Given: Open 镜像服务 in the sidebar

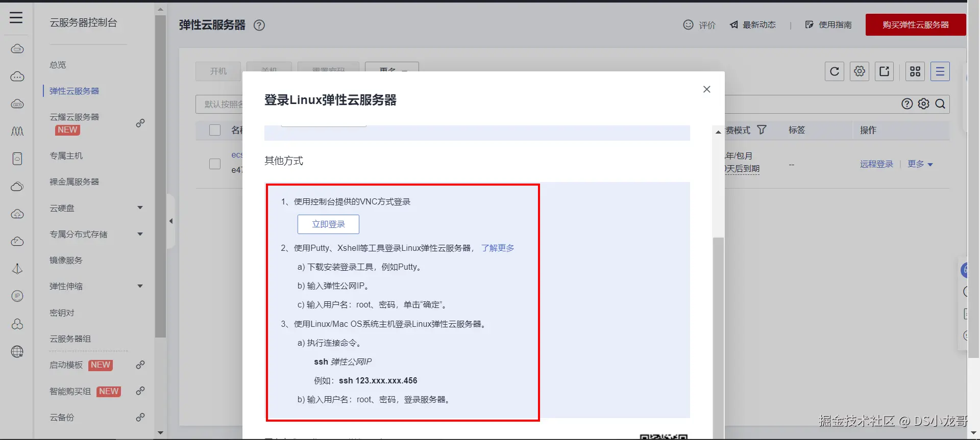Looking at the screenshot, I should (66, 260).
